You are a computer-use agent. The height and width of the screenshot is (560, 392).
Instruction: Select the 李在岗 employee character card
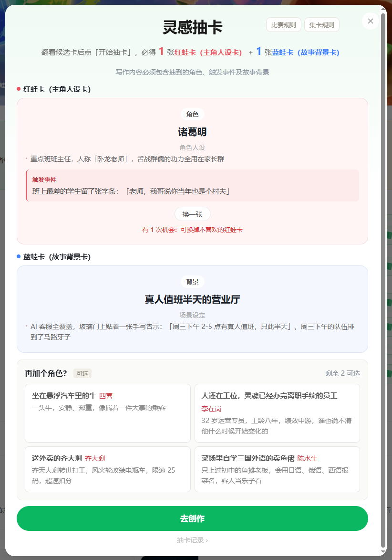(x=277, y=413)
